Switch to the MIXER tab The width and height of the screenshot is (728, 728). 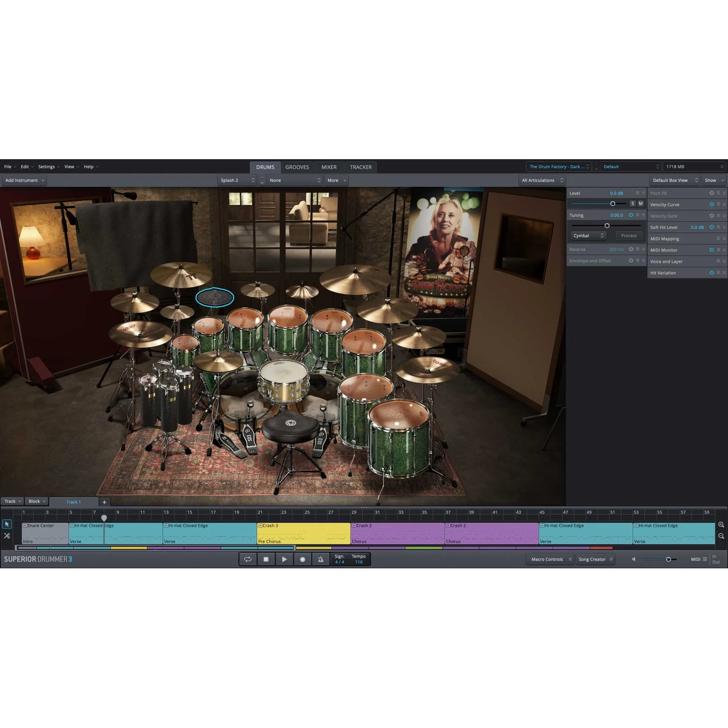coord(329,167)
